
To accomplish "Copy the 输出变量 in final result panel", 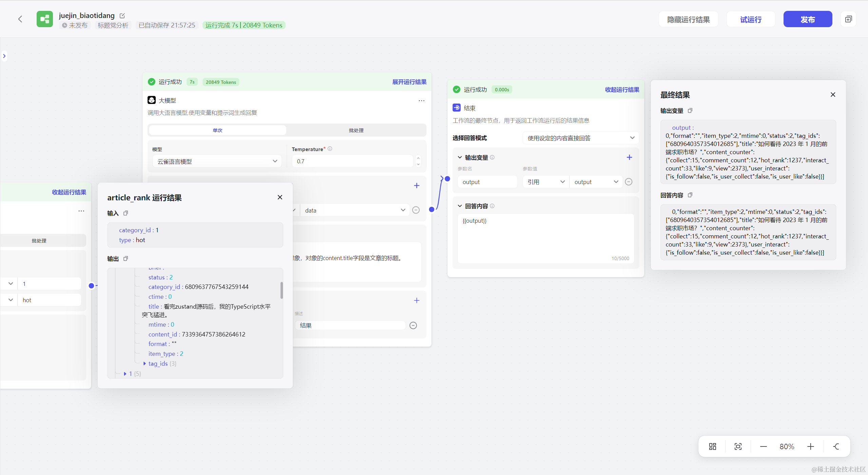I will [x=690, y=111].
